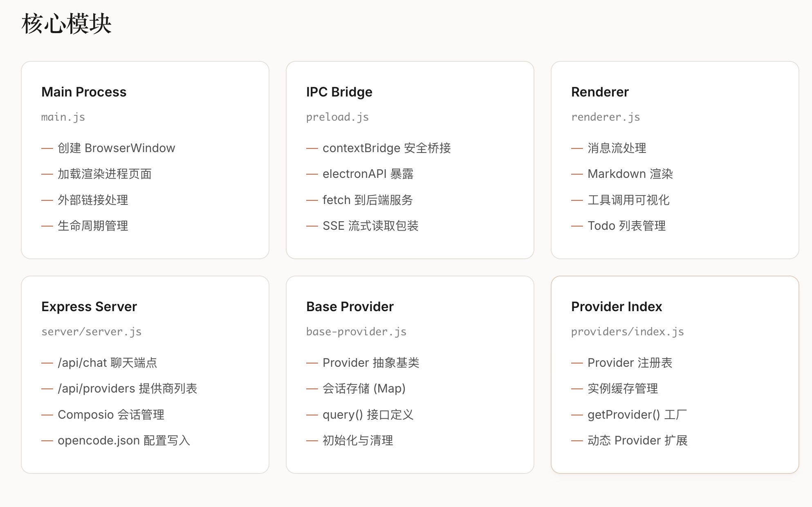Click the Main Process card title

point(84,92)
